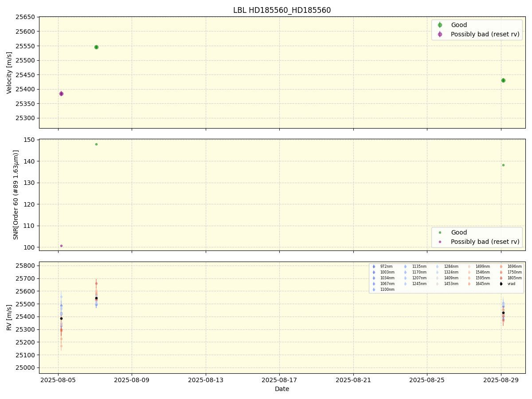
Task: Click the purple Possibly bad marker in the SNR legend
Action: 440,242
